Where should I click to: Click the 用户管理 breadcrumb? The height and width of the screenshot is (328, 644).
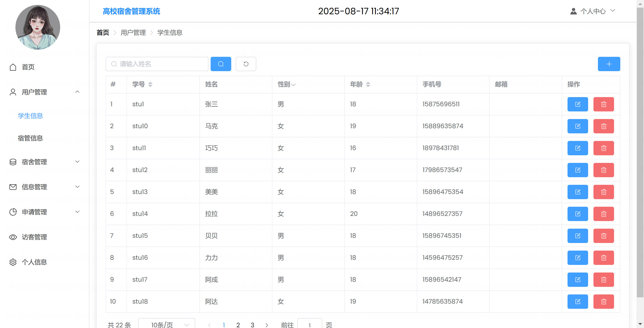pyautogui.click(x=133, y=32)
